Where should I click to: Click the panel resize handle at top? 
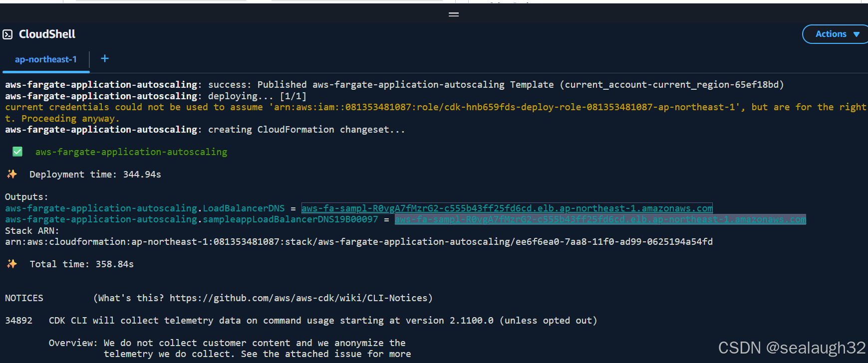click(454, 14)
